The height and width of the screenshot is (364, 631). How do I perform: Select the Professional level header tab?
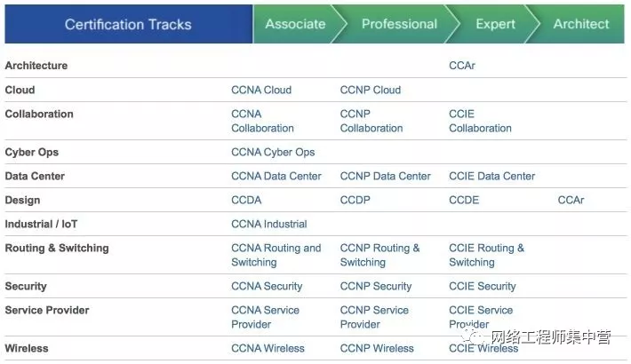coord(399,24)
